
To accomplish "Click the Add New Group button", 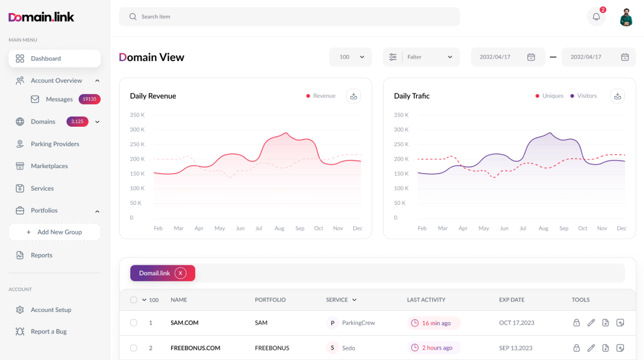I will coord(54,232).
